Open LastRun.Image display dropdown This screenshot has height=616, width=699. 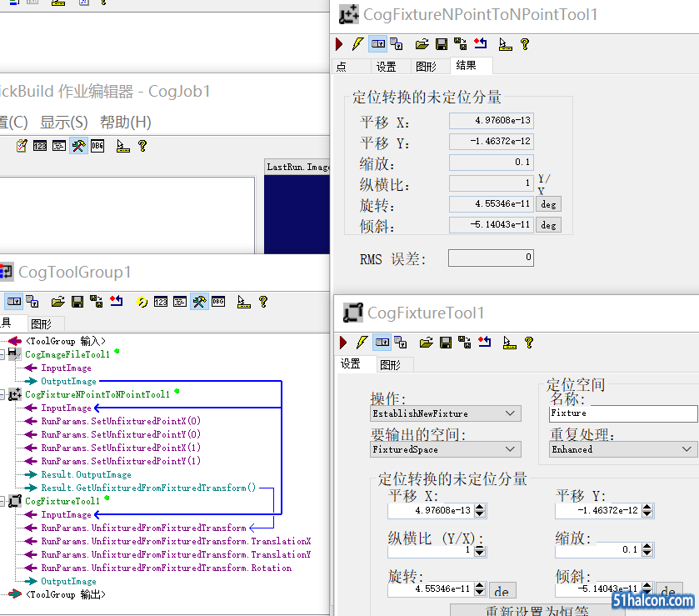(297, 167)
